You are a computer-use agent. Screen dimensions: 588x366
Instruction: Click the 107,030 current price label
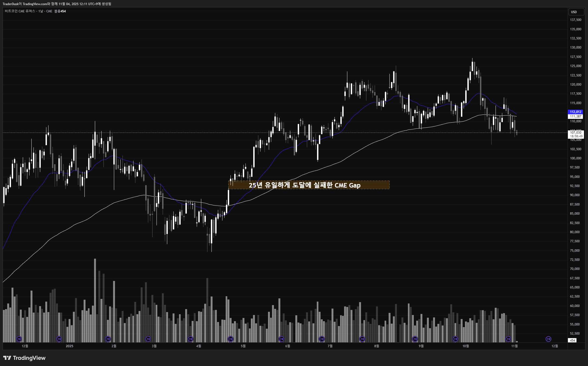point(576,132)
